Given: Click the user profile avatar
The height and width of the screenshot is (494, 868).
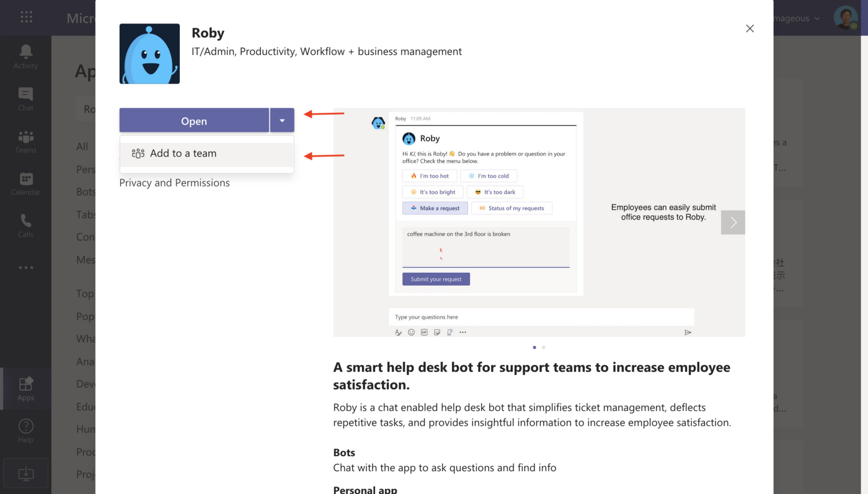Looking at the screenshot, I should (845, 18).
